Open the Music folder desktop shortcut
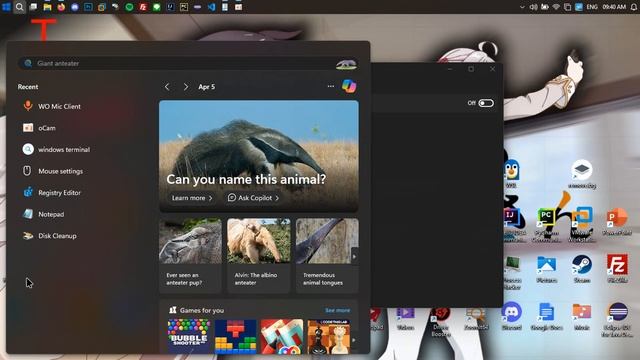This screenshot has width=640, height=360. [582, 316]
